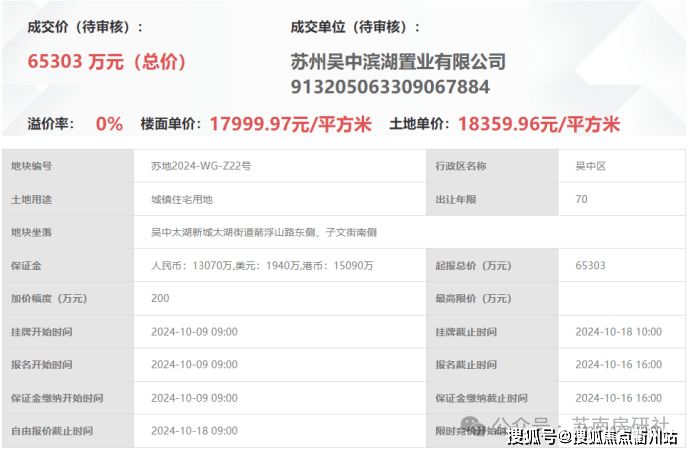Click the parcel number 苏地2024-WG-Z22号
Viewport: 692px width, 454px height.
point(201,166)
